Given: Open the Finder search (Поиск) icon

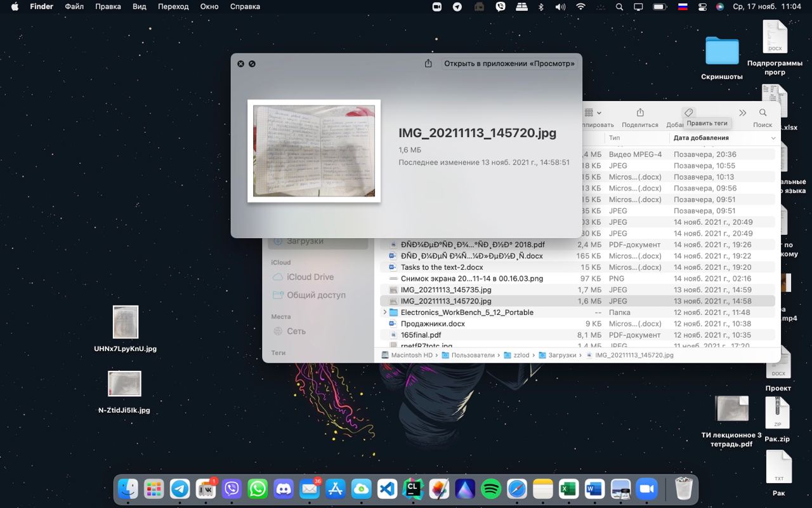Looking at the screenshot, I should point(763,112).
